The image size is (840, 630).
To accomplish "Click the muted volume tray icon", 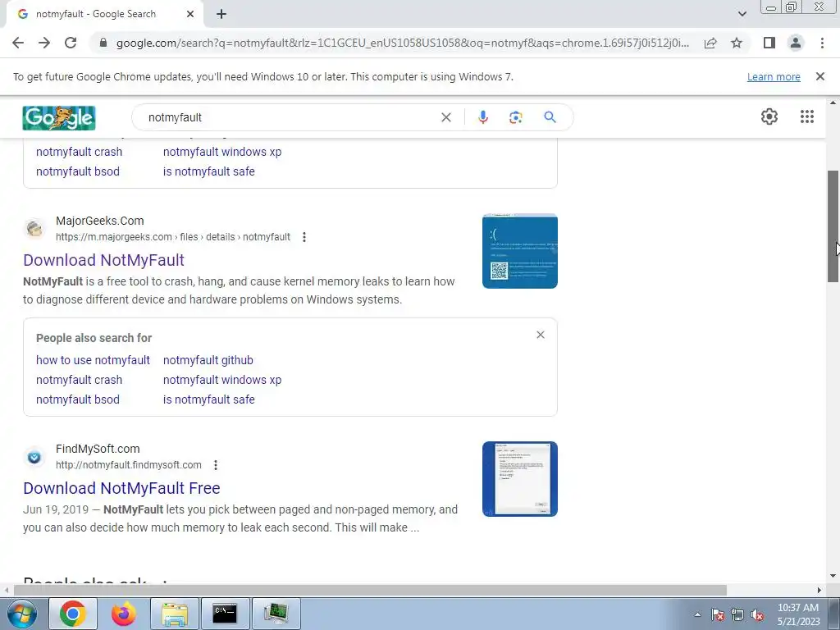I will [x=757, y=614].
